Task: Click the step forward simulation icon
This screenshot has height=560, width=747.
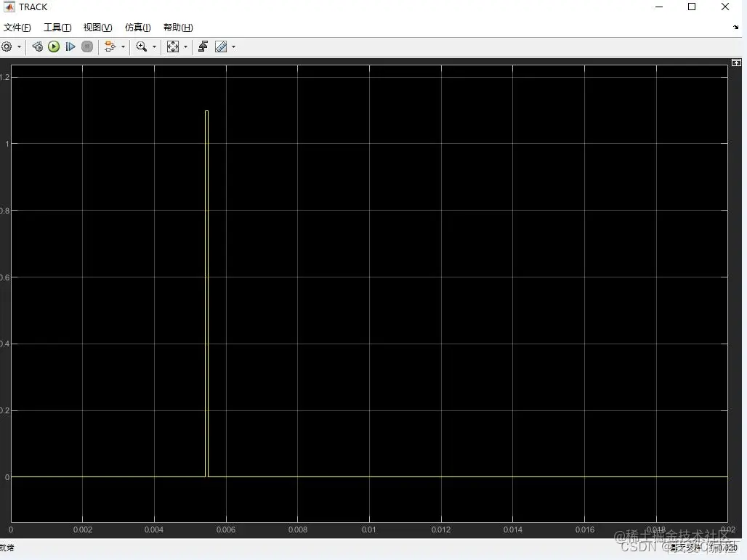Action: [70, 46]
